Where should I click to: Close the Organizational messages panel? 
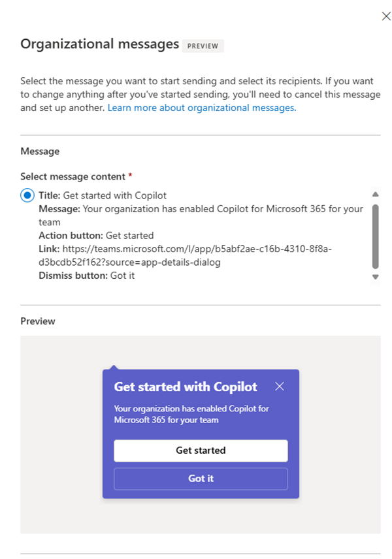pos(386,16)
